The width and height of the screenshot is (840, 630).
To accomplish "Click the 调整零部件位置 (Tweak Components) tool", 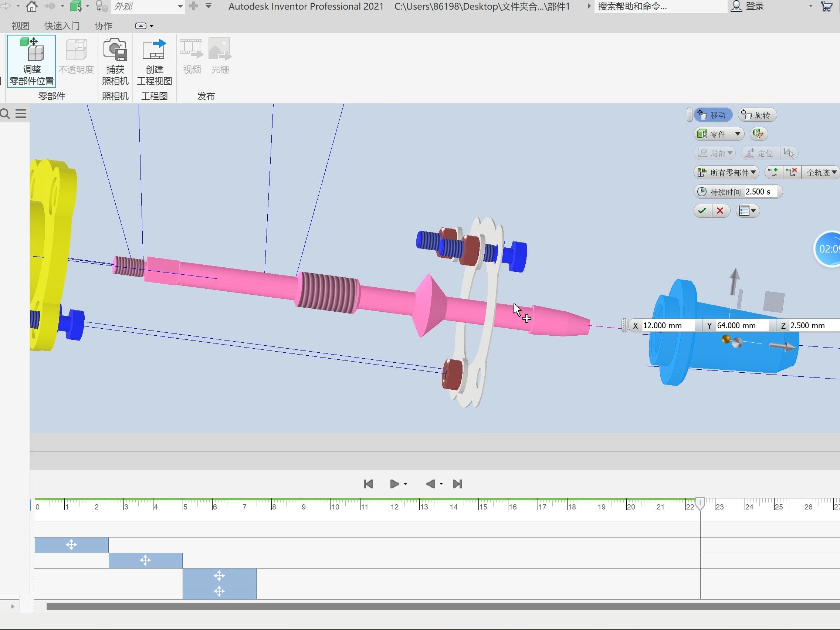I will click(x=31, y=61).
